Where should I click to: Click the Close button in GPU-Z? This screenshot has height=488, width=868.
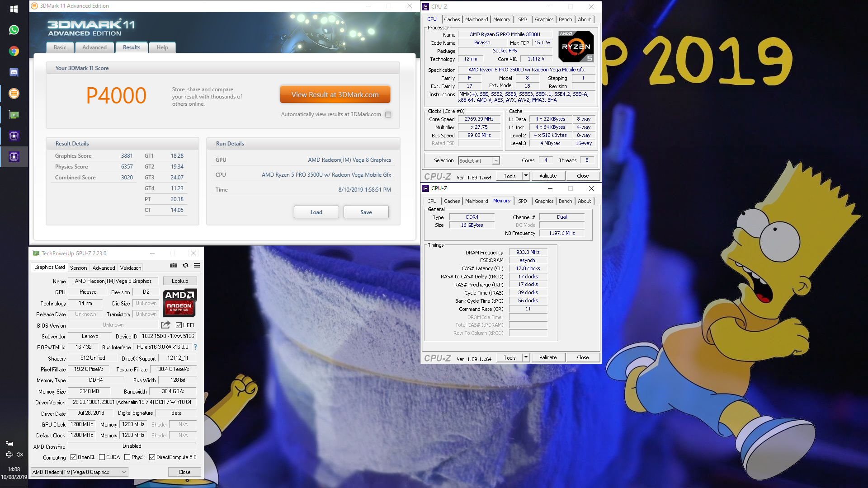click(184, 472)
